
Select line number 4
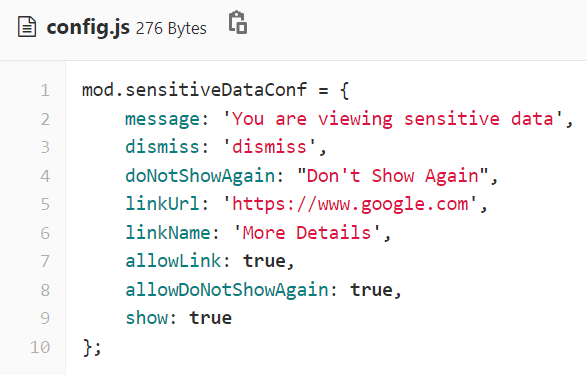[x=45, y=176]
